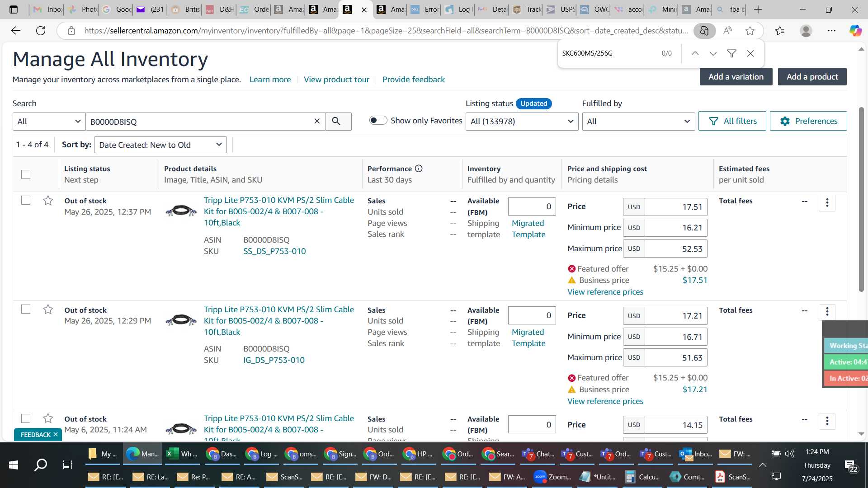Open inventory Preferences
This screenshot has height=488, width=868.
[x=808, y=121]
